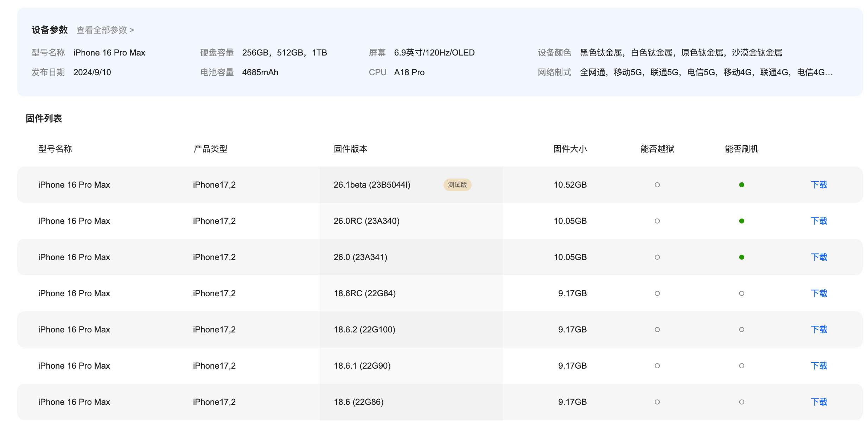Select version text 26.0RC (23A340)
The width and height of the screenshot is (868, 421).
pos(366,221)
